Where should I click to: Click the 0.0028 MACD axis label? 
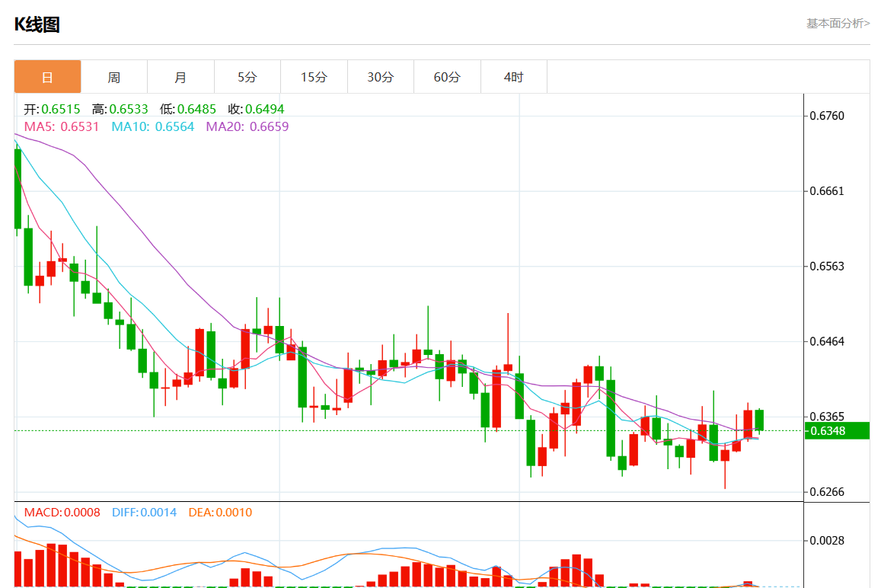coord(826,540)
